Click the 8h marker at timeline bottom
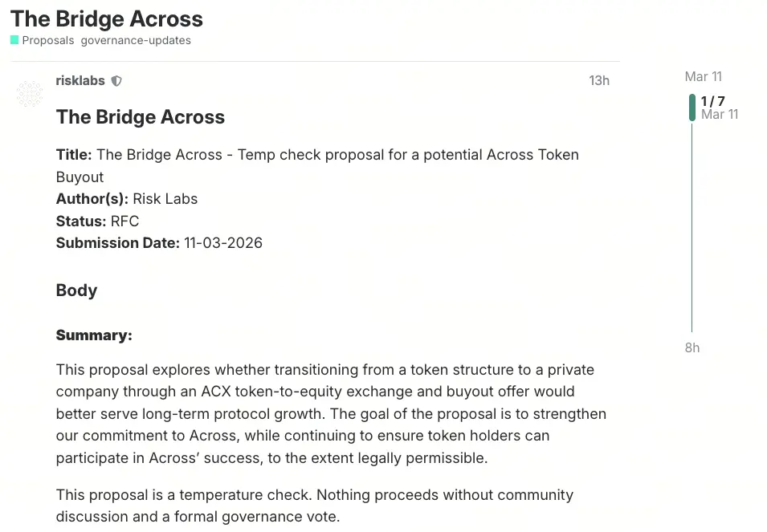Image resolution: width=767 pixels, height=532 pixels. click(692, 347)
